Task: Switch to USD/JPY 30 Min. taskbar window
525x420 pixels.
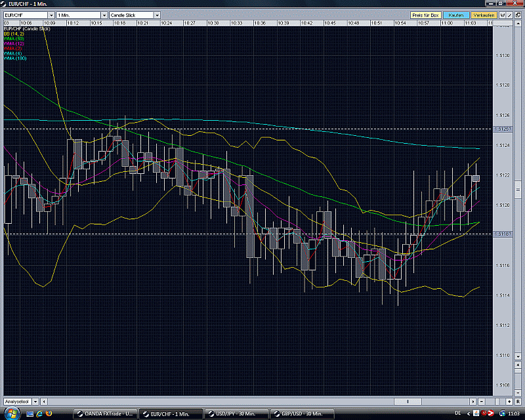Action: (x=235, y=413)
